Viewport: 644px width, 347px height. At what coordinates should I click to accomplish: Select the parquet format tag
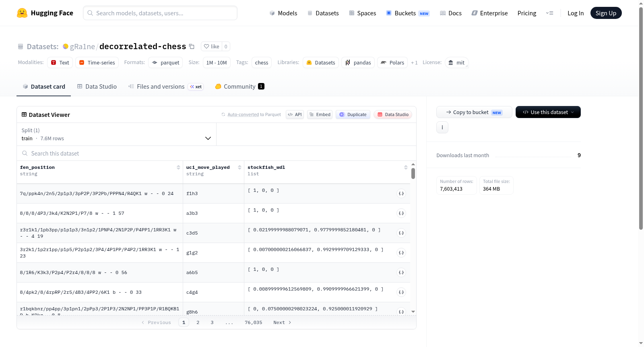point(165,62)
